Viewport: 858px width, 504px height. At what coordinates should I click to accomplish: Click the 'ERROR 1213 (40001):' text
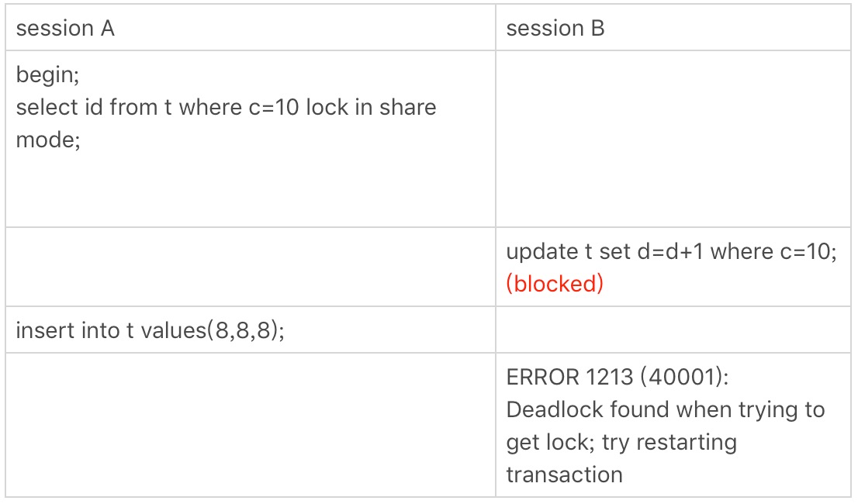(x=618, y=377)
